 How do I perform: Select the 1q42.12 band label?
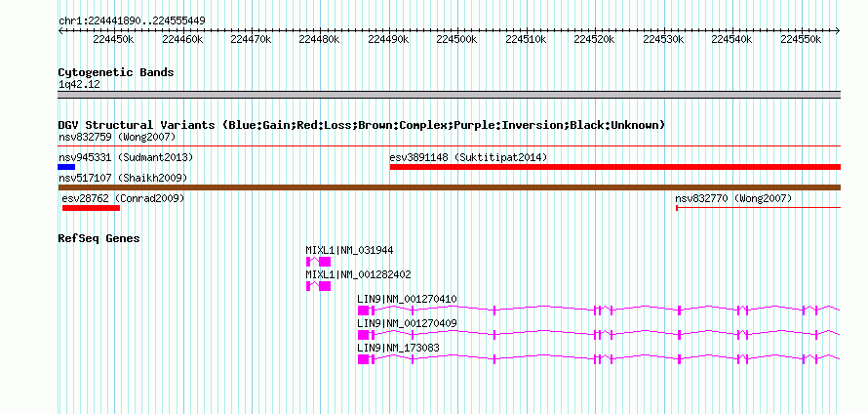tap(79, 85)
